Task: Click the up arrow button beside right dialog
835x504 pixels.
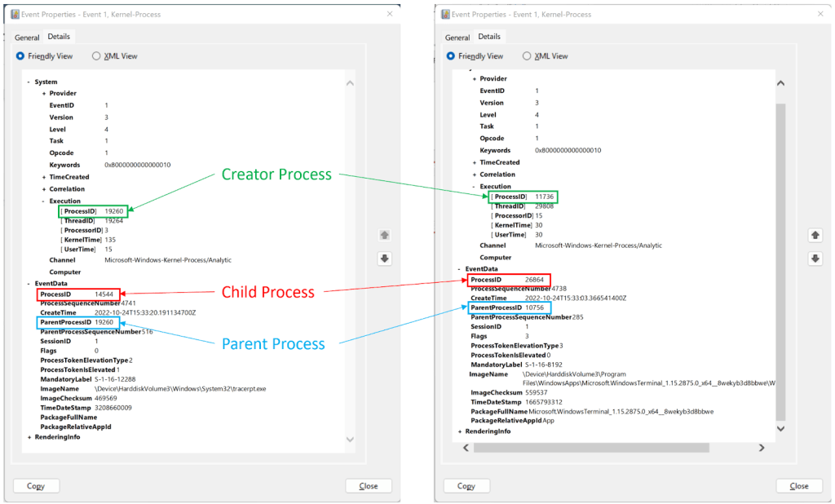Action: pyautogui.click(x=815, y=235)
